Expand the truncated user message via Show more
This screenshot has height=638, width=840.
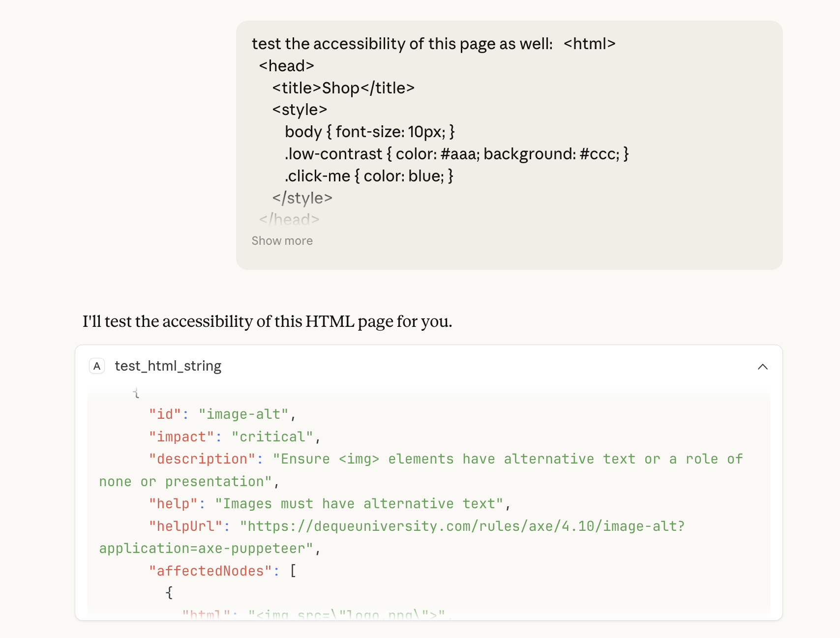[282, 240]
